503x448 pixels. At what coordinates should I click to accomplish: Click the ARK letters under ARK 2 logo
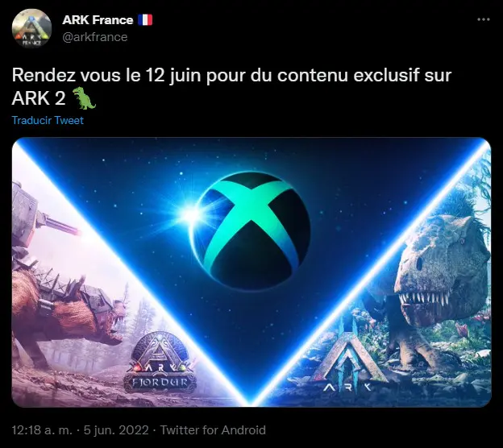tap(347, 388)
